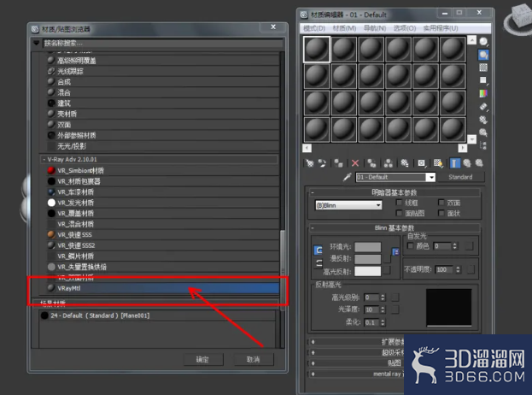Select the 24 - Default scene material row

point(157,315)
